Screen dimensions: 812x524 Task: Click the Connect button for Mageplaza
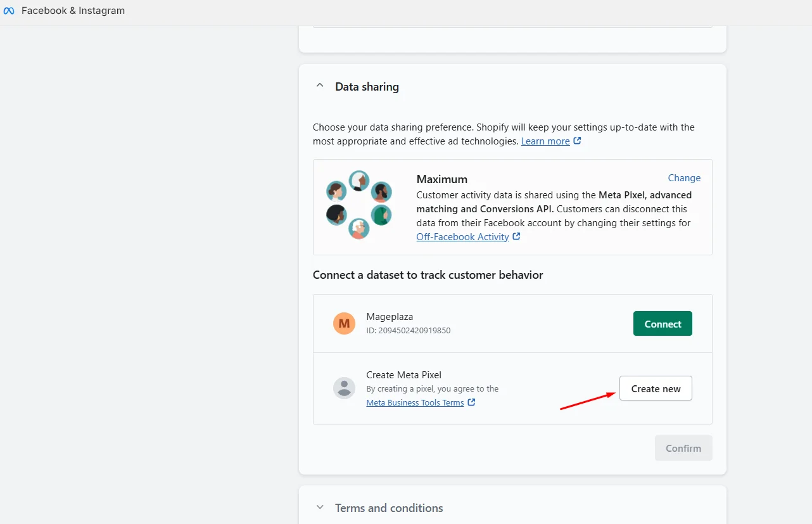(x=663, y=324)
